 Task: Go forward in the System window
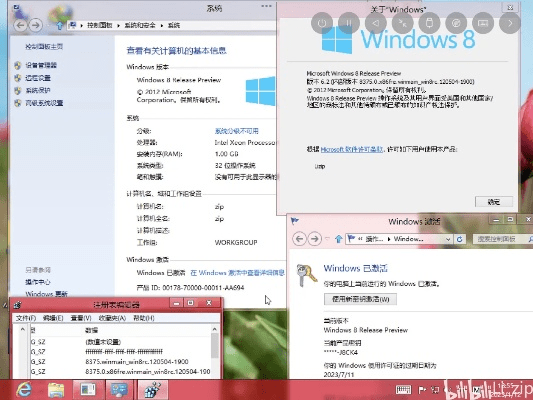click(36, 25)
